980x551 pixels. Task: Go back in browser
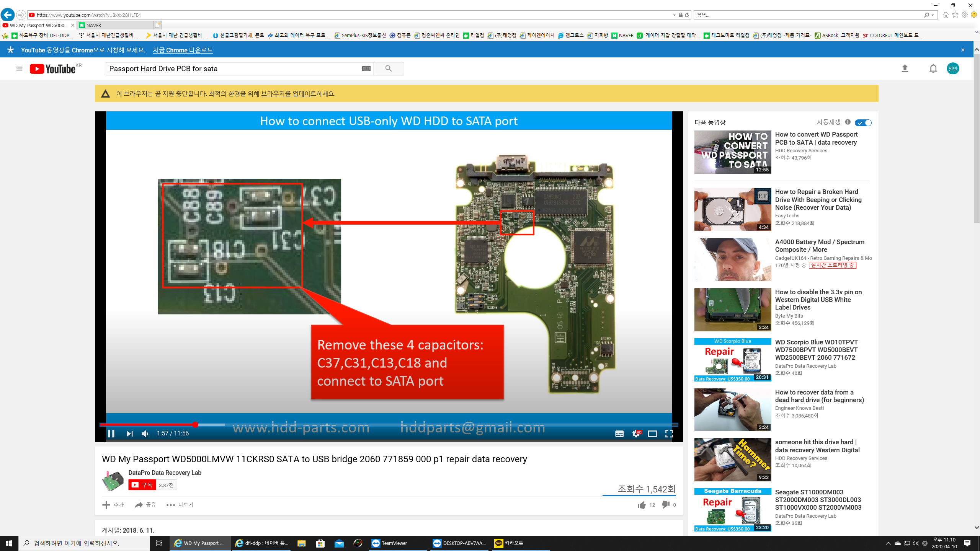point(8,15)
